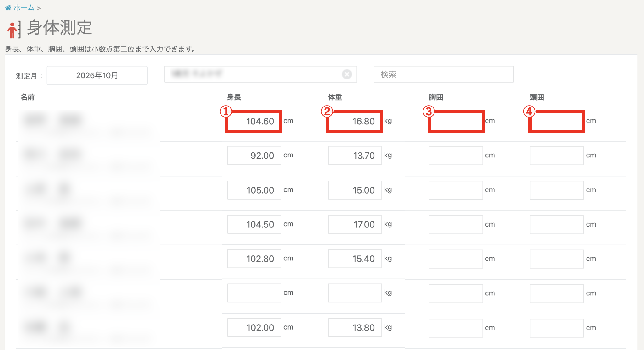Click the empty weight field in sixth row
Image resolution: width=644 pixels, height=350 pixels.
pos(355,293)
